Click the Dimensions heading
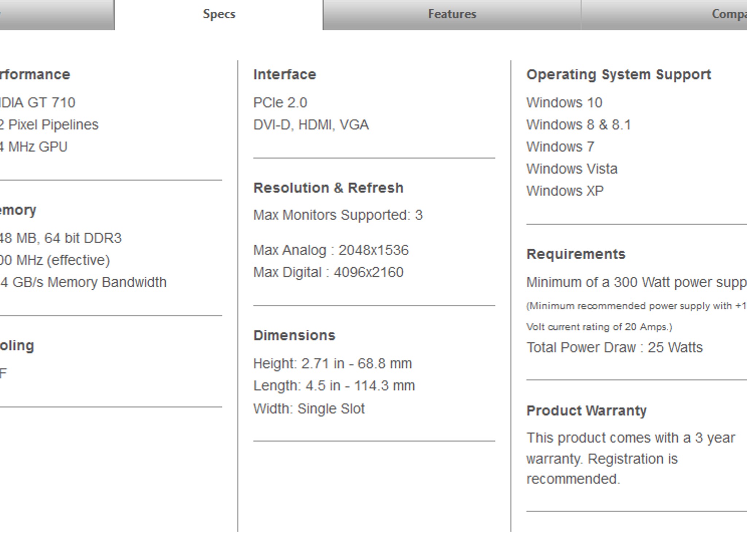747x560 pixels. pyautogui.click(x=294, y=335)
